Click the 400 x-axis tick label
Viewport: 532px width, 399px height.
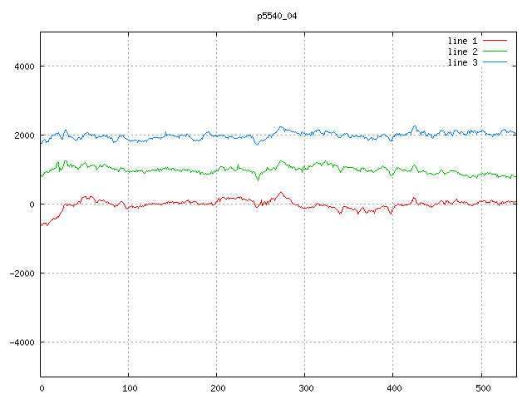coord(394,388)
